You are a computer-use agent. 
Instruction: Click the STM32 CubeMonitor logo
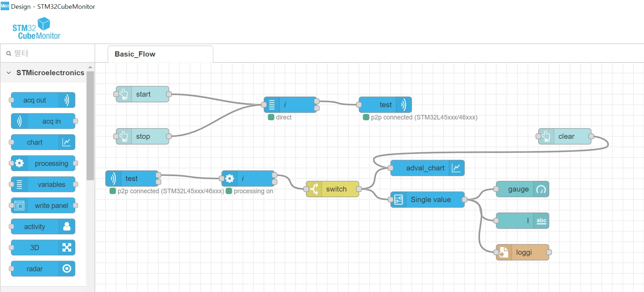pos(36,28)
